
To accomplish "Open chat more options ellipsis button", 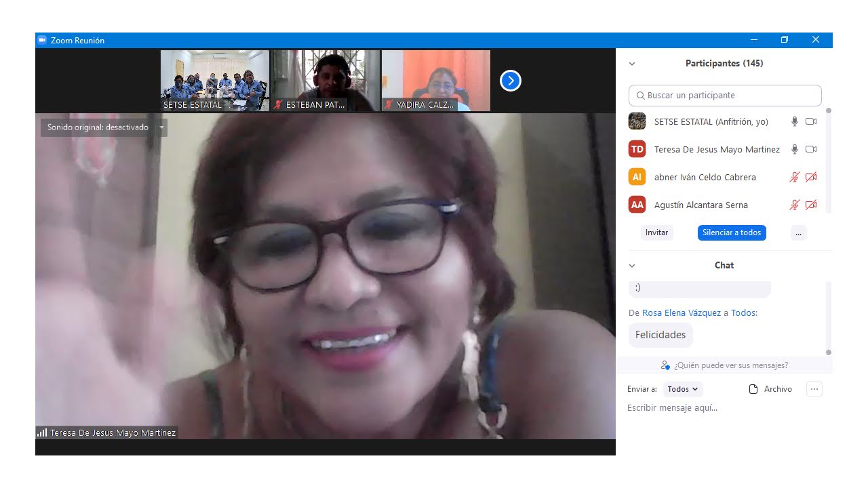I will pos(814,389).
